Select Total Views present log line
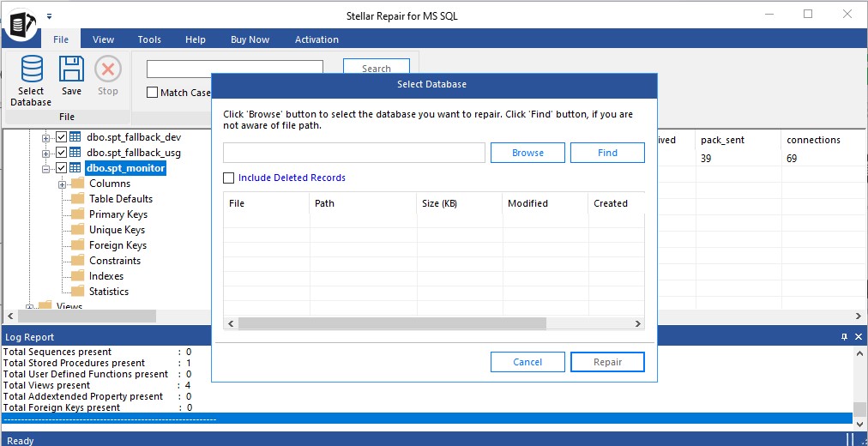Viewport: 868px width, 446px height. [97, 385]
